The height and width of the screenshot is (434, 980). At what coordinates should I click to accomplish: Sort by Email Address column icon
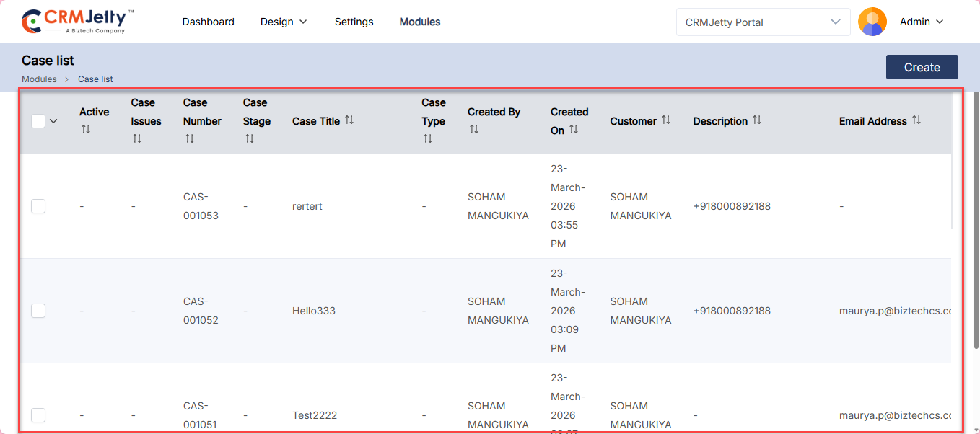click(x=916, y=120)
